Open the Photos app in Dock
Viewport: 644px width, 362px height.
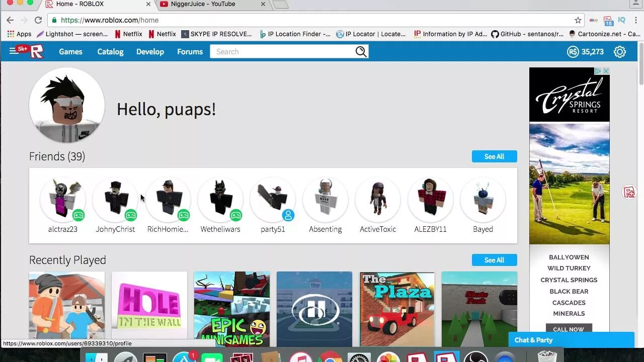(x=388, y=356)
